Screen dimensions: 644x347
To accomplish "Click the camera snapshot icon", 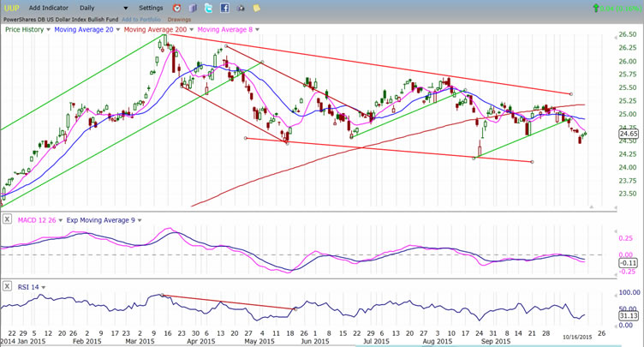I will 241,8.
